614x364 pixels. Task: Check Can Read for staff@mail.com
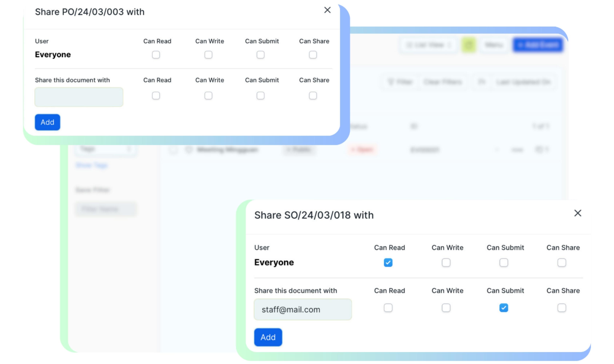[388, 308]
